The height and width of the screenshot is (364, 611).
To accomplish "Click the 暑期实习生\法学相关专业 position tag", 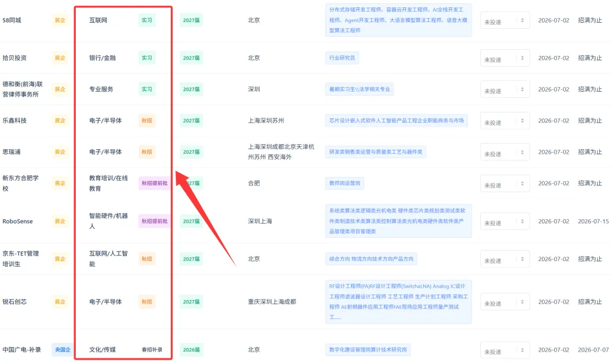I will coord(360,89).
